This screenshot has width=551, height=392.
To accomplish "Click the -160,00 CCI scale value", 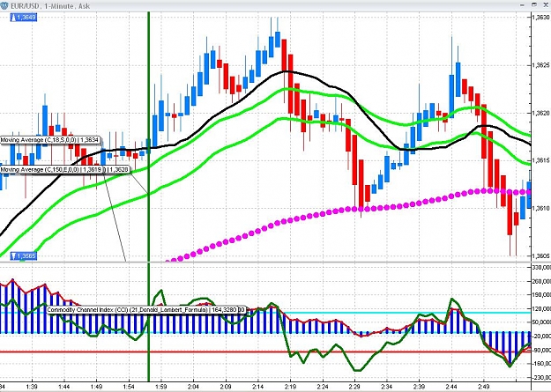I will click(541, 364).
